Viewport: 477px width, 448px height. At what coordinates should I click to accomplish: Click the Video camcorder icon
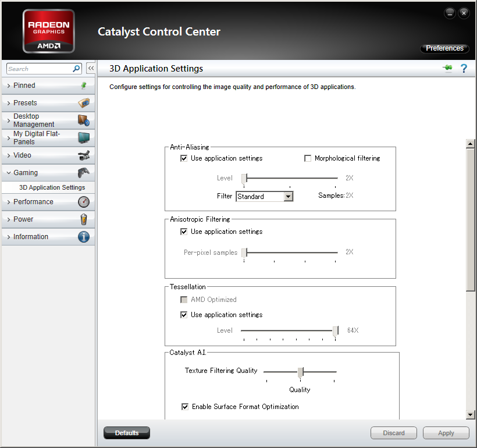pyautogui.click(x=84, y=155)
